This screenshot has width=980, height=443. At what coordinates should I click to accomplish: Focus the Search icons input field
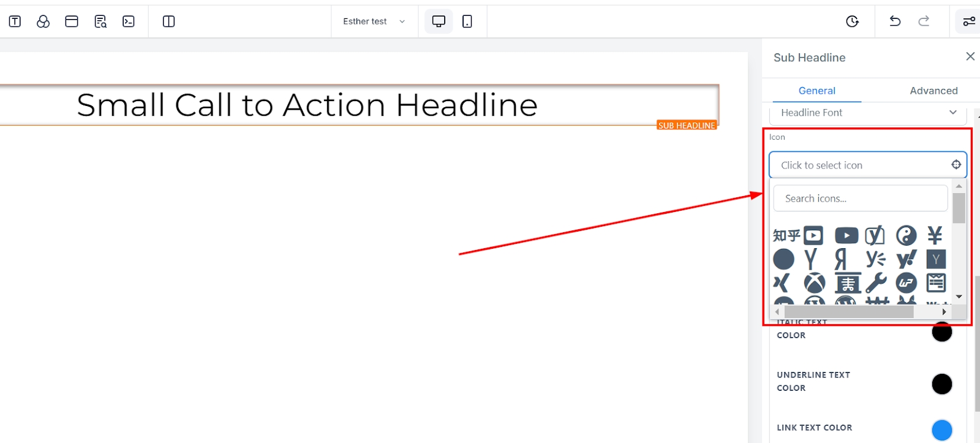[861, 199]
